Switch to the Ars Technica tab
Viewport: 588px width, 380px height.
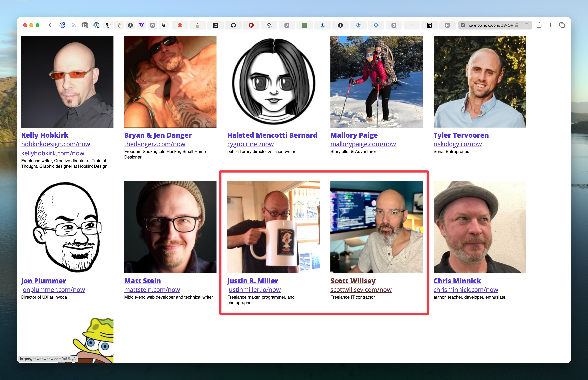(180, 25)
